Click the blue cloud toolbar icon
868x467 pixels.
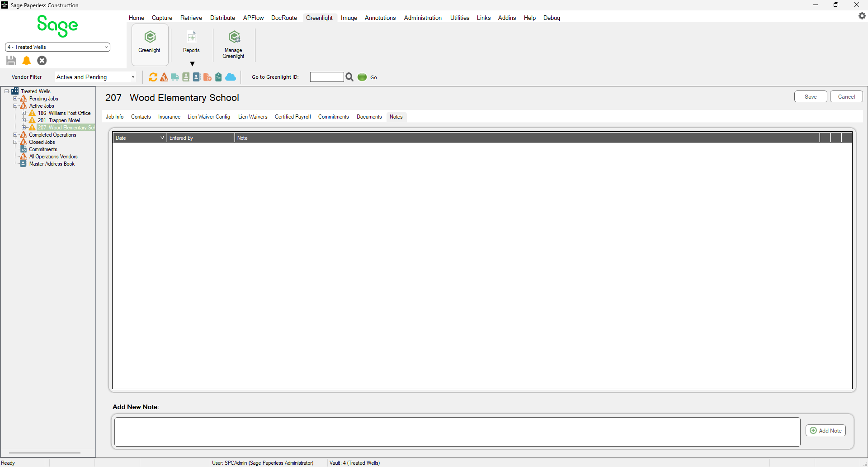231,77
